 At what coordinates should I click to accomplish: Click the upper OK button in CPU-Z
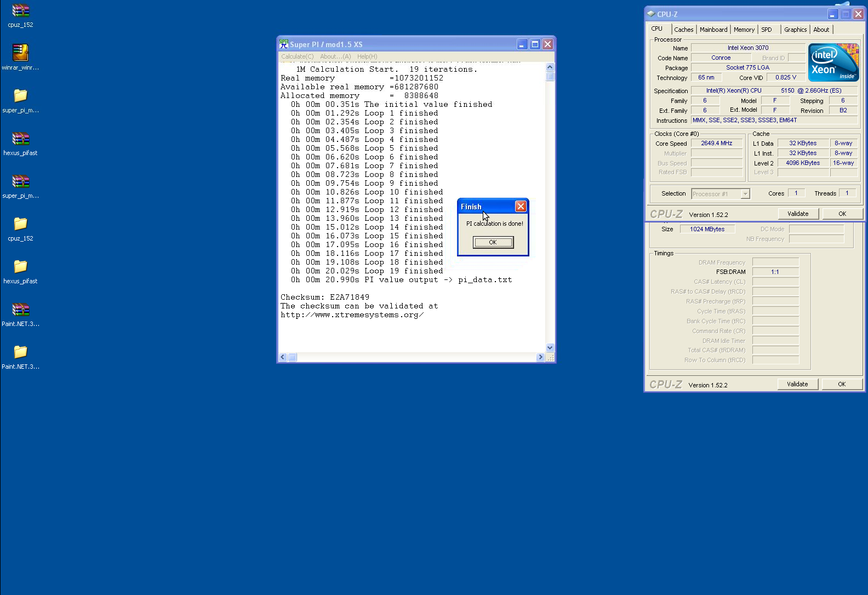842,214
